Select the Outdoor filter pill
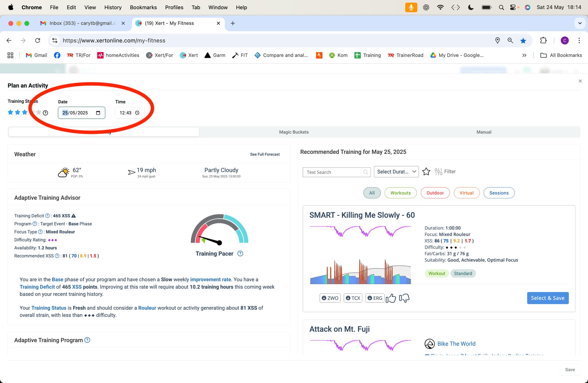This screenshot has height=383, width=588. 435,193
